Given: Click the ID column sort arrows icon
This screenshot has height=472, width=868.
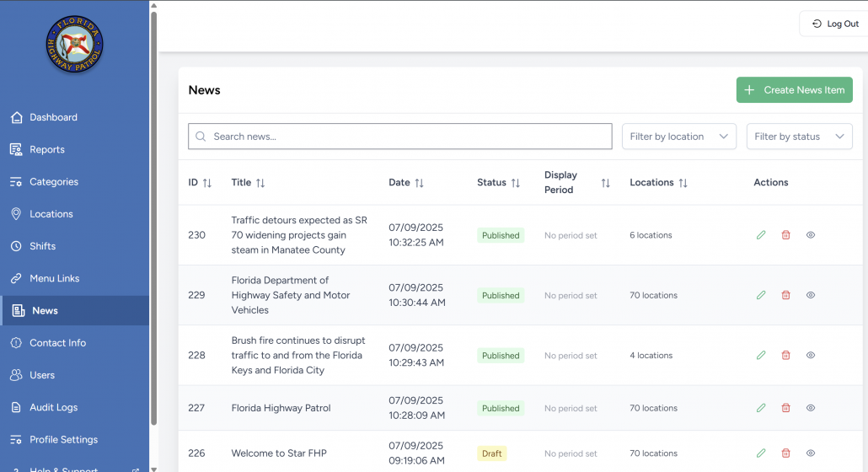Looking at the screenshot, I should (207, 183).
